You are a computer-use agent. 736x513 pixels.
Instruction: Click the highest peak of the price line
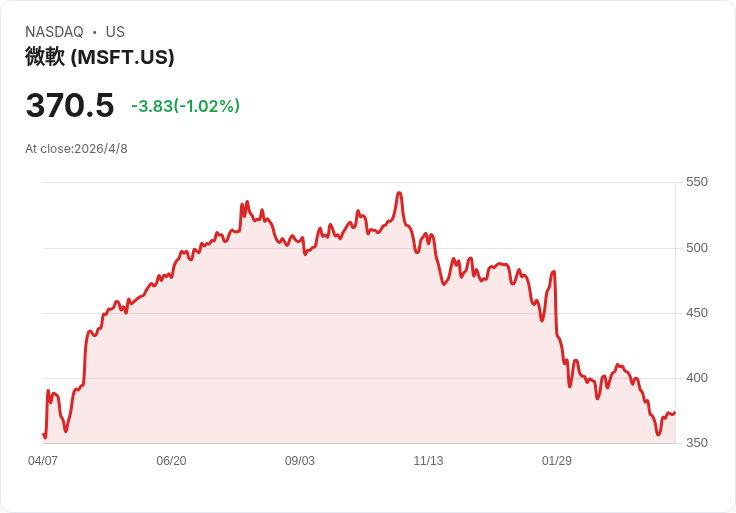[x=399, y=193]
